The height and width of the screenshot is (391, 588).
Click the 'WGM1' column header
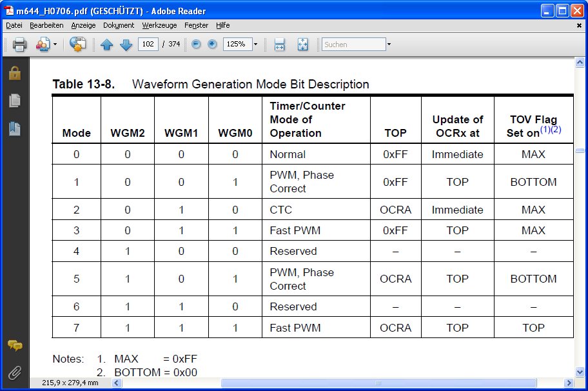181,133
